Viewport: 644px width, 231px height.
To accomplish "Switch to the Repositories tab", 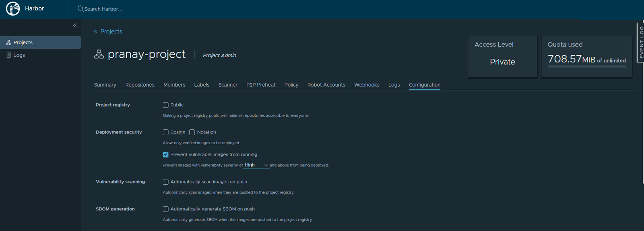I will click(x=140, y=85).
